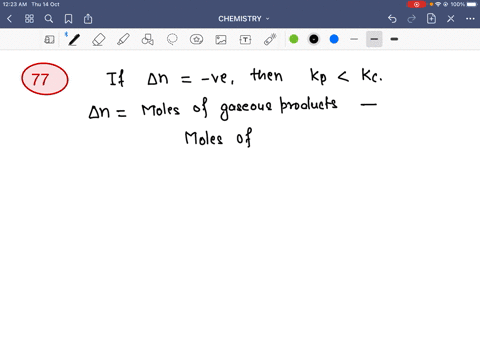Open the search tool
The image size is (480, 360).
[x=49, y=19]
